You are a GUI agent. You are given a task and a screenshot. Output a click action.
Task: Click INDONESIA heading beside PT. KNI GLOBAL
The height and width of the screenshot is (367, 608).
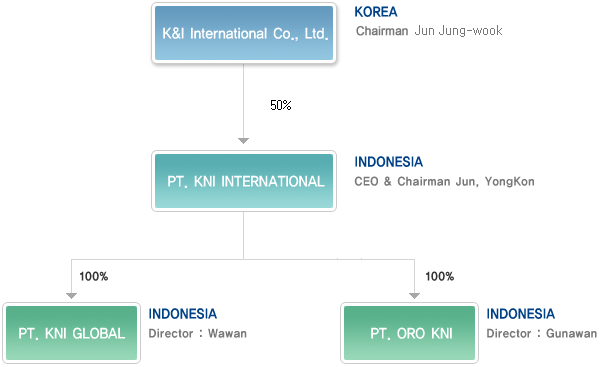click(183, 314)
